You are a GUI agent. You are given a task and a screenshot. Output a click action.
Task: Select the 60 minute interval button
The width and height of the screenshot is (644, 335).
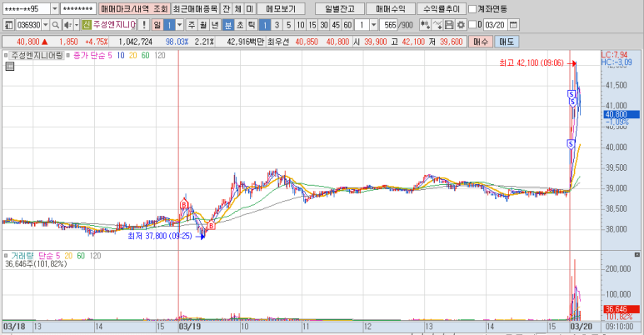[x=347, y=25]
